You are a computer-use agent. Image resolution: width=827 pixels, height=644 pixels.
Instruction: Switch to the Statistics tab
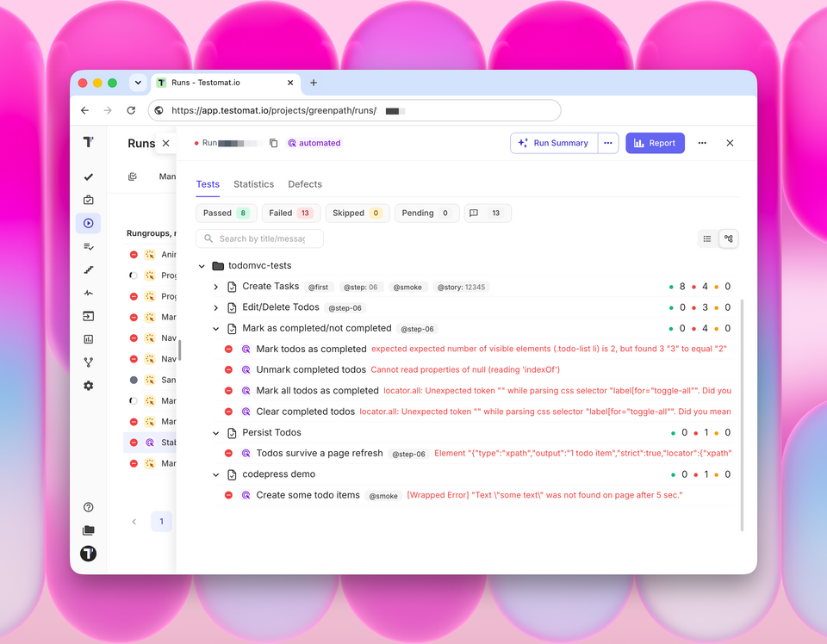(x=253, y=184)
